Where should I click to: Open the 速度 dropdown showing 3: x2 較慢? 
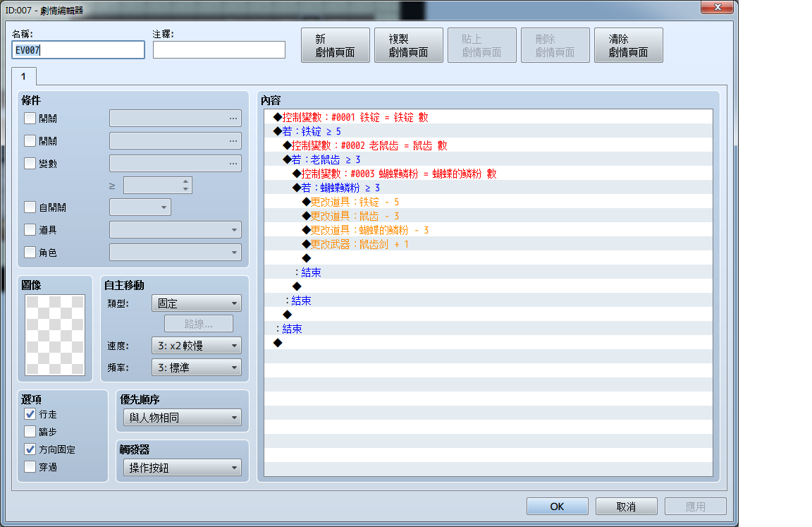(197, 346)
